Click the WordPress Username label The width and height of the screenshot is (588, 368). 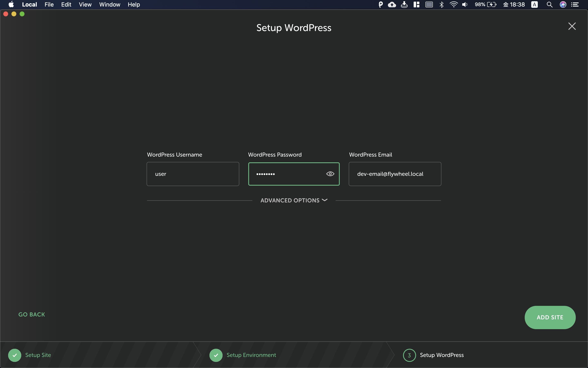point(174,155)
